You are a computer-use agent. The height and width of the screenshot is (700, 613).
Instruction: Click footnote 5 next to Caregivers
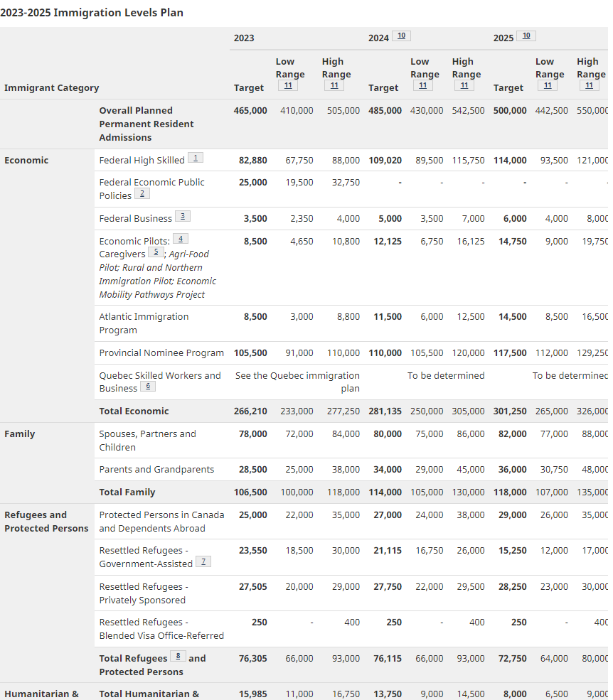tap(156, 253)
